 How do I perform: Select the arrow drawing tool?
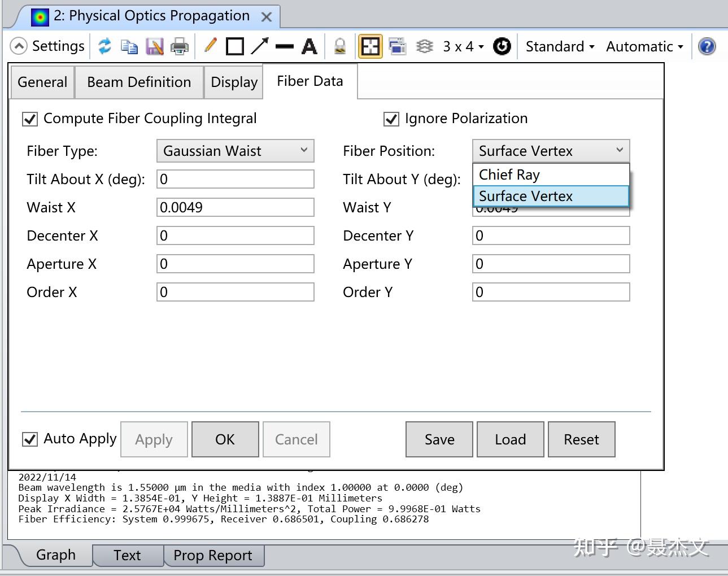pyautogui.click(x=260, y=46)
